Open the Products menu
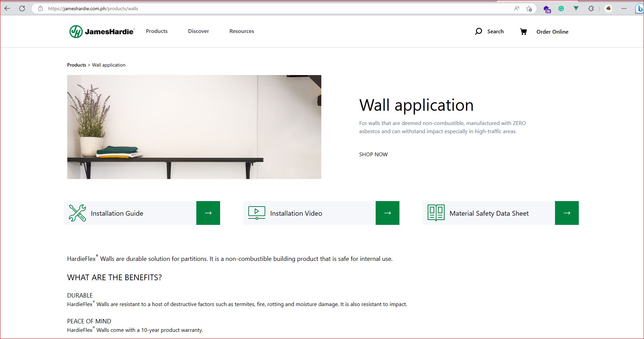Viewport: 644px width, 339px height. point(157,31)
